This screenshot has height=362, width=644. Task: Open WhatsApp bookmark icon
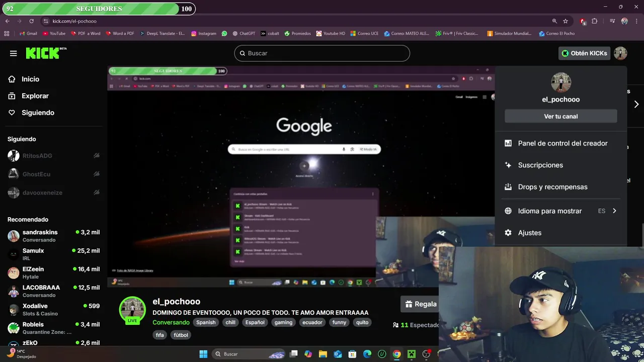pos(224,34)
